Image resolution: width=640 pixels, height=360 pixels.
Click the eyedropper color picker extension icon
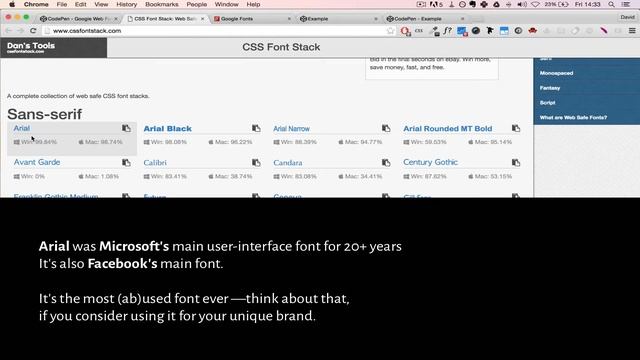(434, 31)
